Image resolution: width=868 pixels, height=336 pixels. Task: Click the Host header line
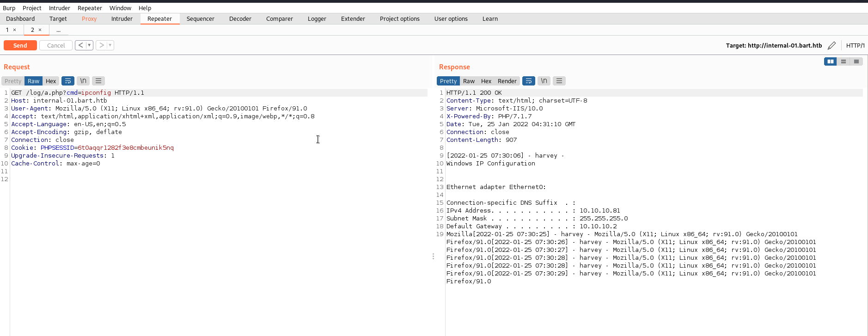(59, 101)
